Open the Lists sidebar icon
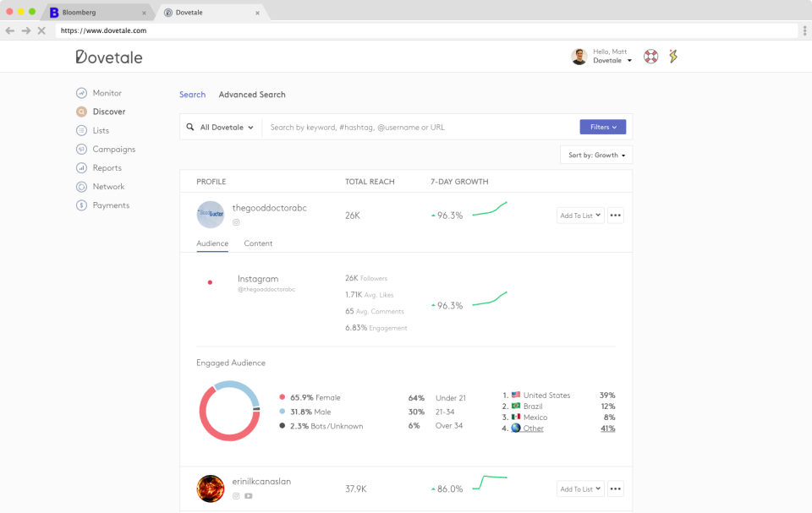Image resolution: width=812 pixels, height=513 pixels. click(x=81, y=130)
